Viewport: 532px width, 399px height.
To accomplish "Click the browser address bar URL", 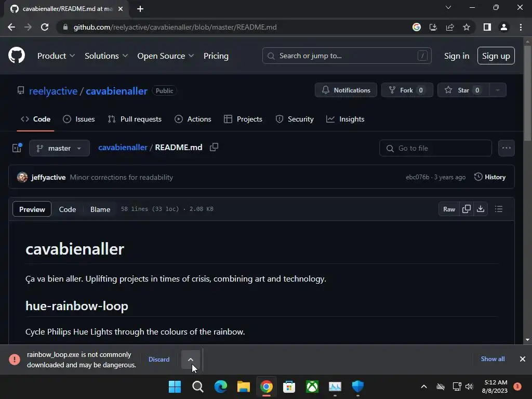I will (175, 27).
